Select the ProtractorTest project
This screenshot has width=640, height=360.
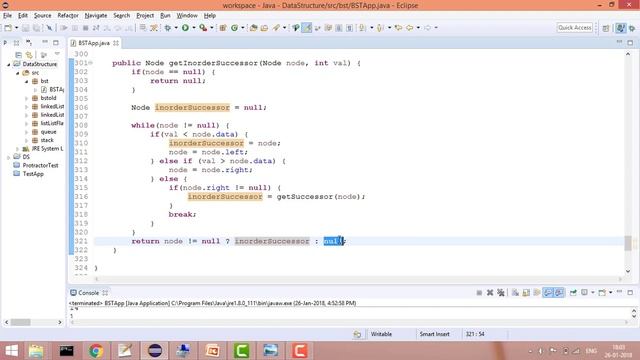tap(40, 165)
